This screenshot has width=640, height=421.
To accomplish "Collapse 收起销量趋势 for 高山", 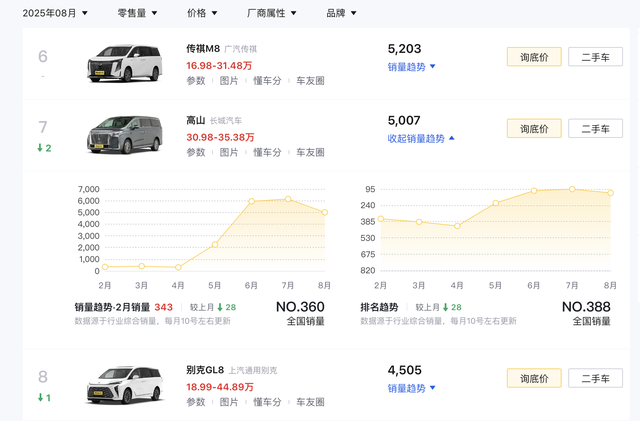I will [421, 138].
